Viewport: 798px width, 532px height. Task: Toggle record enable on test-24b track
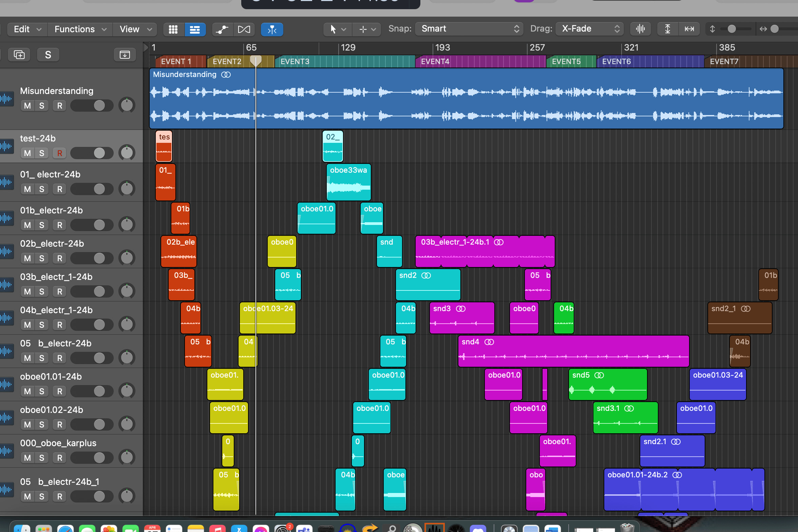tap(60, 153)
